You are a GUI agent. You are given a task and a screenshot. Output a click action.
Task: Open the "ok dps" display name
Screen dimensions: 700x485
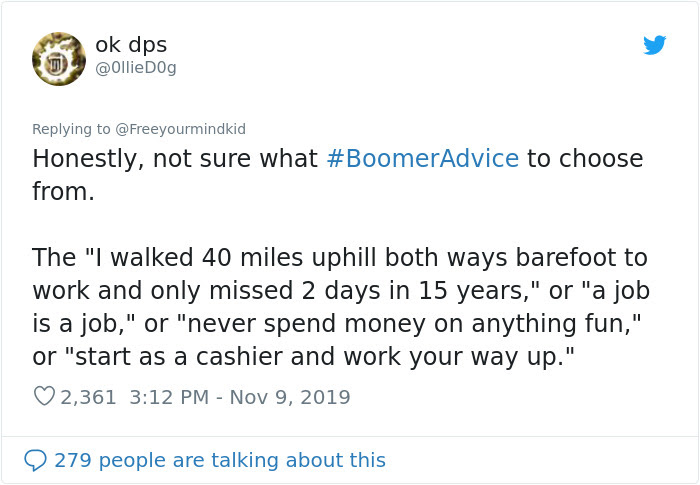coord(131,45)
